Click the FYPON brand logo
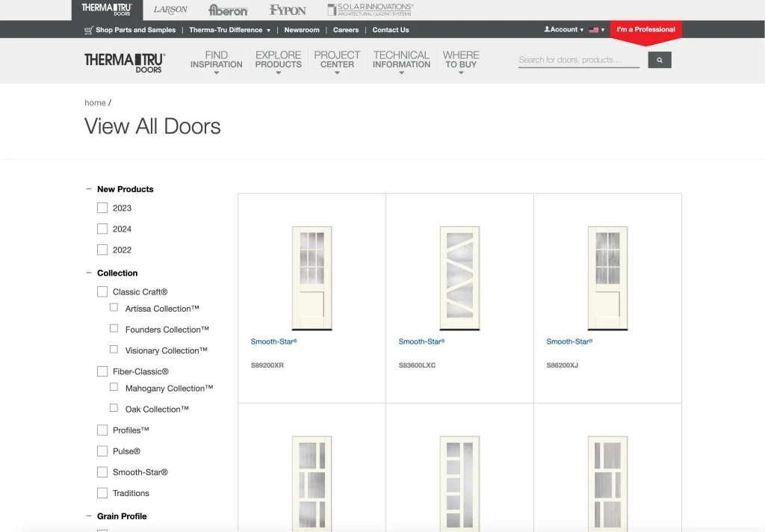Image resolution: width=765 pixels, height=532 pixels. click(286, 10)
